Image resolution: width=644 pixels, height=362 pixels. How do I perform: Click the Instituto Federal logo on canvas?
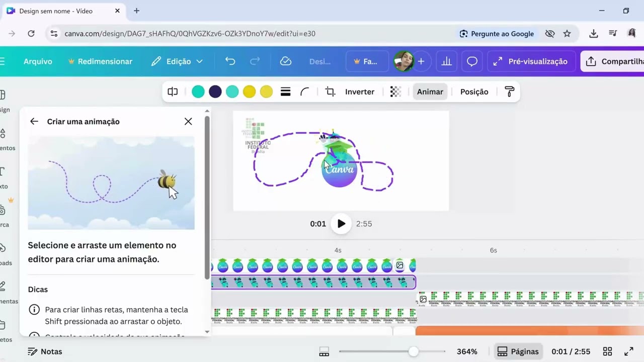257,136
